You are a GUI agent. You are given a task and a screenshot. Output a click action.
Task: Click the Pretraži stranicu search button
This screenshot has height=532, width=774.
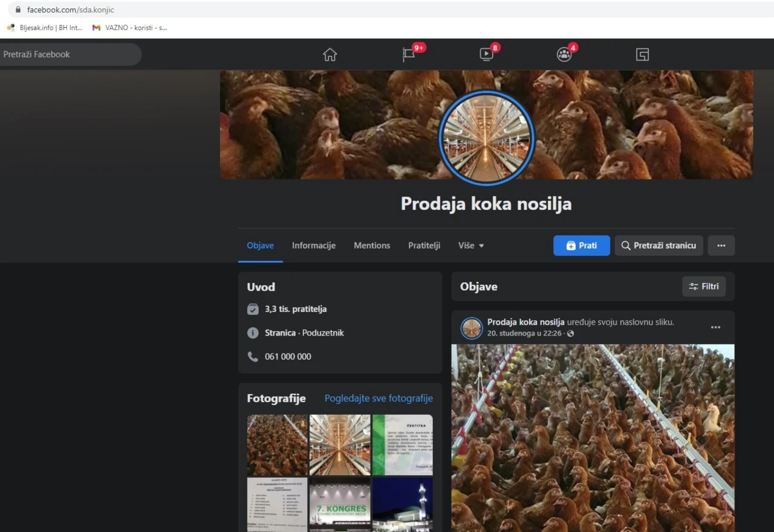(x=659, y=245)
